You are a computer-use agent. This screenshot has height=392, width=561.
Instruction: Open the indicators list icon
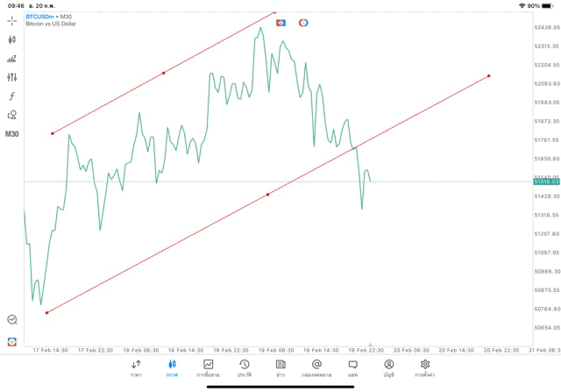[12, 59]
